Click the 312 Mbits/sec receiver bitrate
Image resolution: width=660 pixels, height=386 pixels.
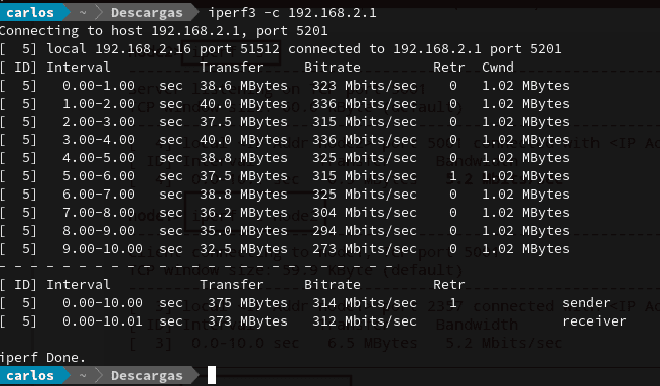pos(364,321)
